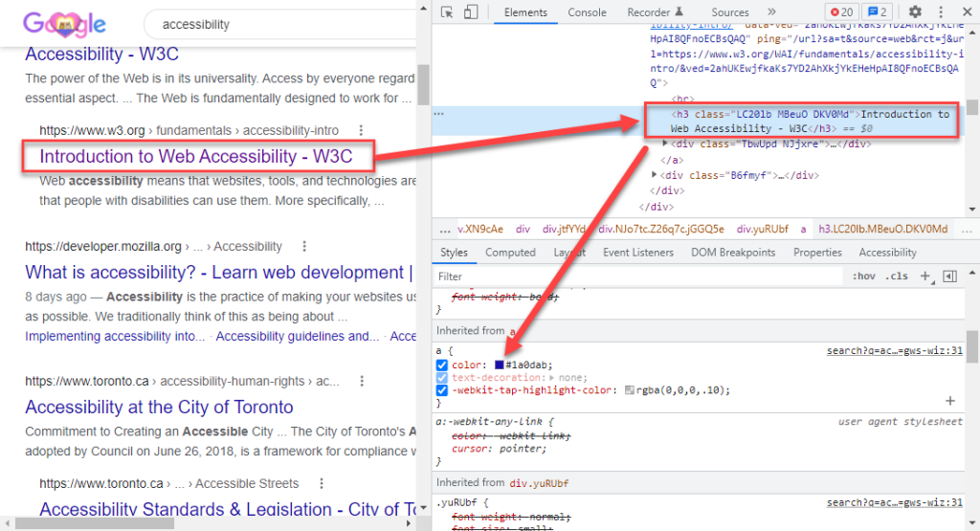Switch to the Console tab
Image resolution: width=980 pixels, height=531 pixels.
point(587,12)
